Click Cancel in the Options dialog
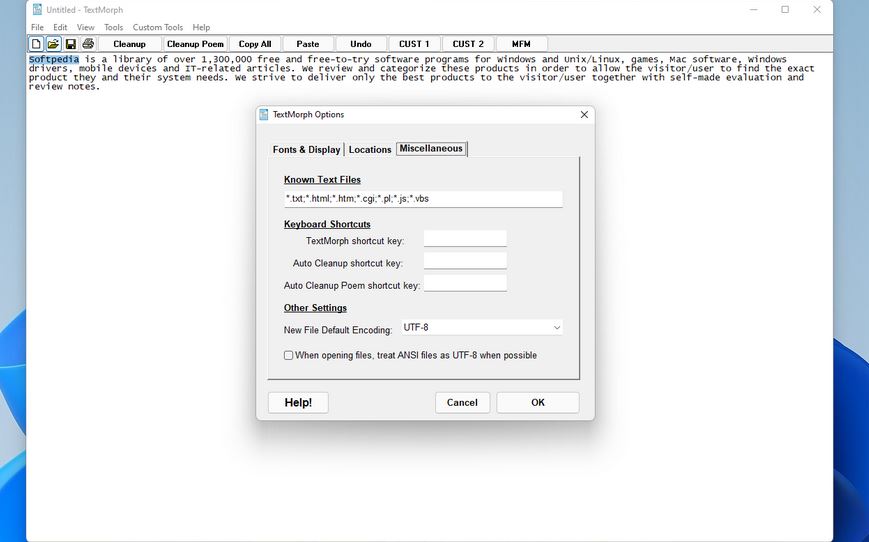869x542 pixels. [x=462, y=402]
